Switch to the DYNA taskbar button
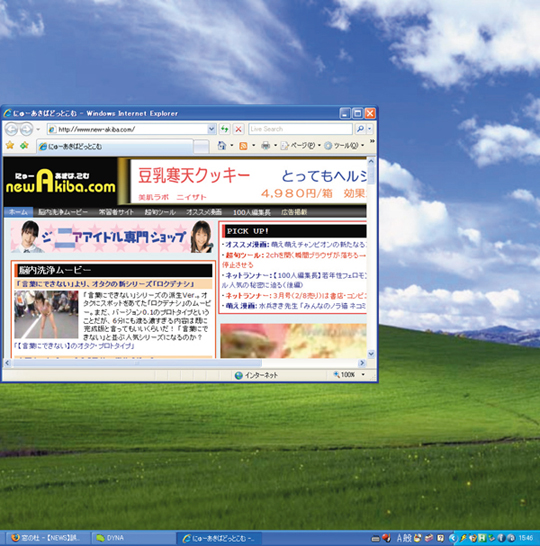This screenshot has height=546, width=540. [132, 538]
